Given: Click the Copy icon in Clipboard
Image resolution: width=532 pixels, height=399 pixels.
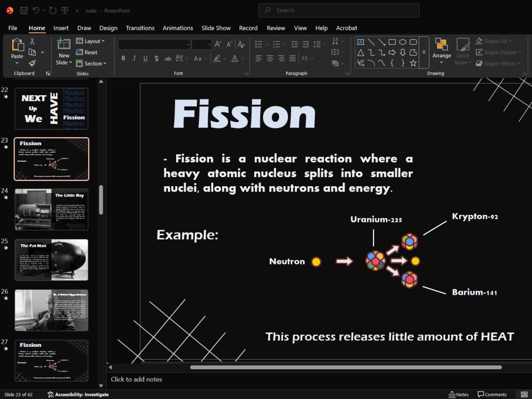Looking at the screenshot, I should click(x=32, y=52).
